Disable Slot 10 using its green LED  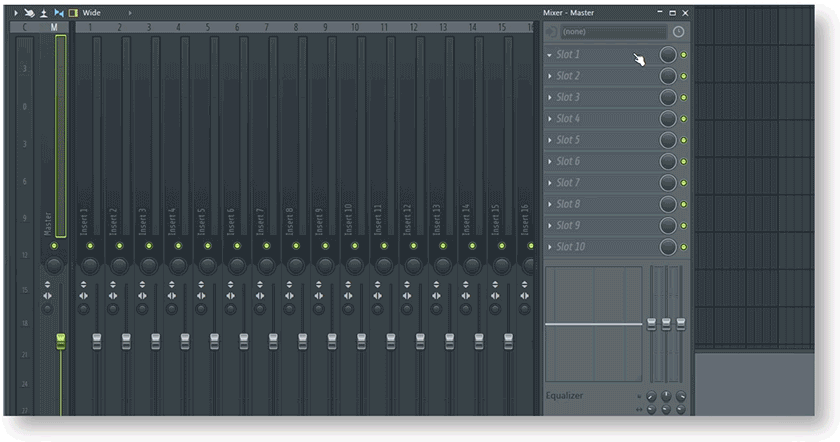(684, 247)
